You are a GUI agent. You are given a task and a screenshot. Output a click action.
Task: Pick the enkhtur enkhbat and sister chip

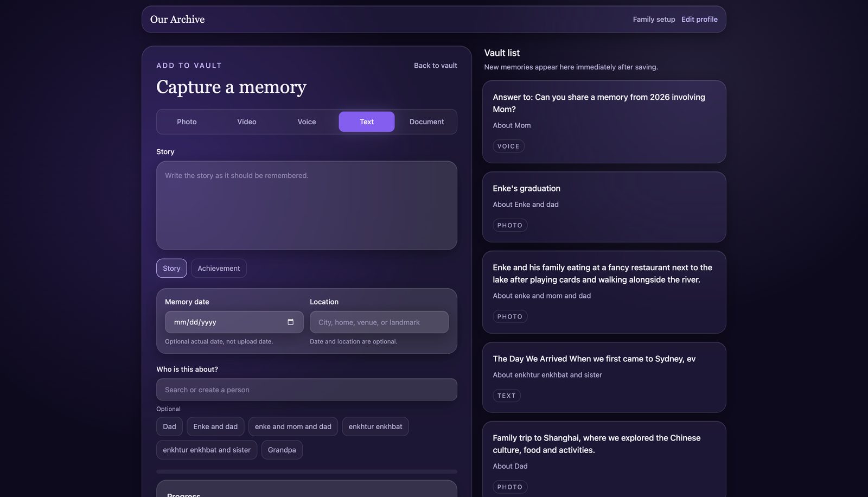click(x=207, y=450)
